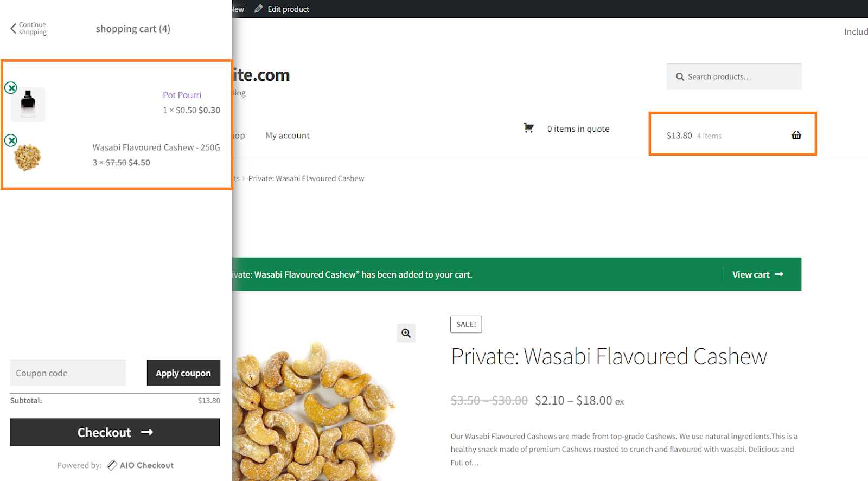Click the Coupon code field
This screenshot has width=868, height=481.
(68, 373)
